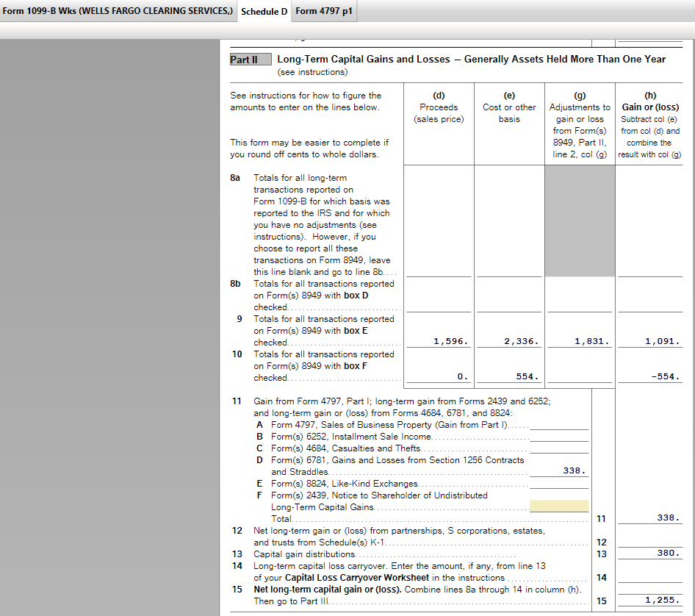Click Form 4797 line A amount field

pos(559,424)
